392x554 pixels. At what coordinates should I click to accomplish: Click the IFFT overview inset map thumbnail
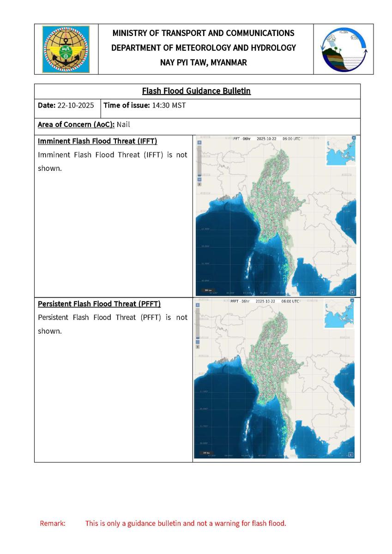[x=341, y=151]
